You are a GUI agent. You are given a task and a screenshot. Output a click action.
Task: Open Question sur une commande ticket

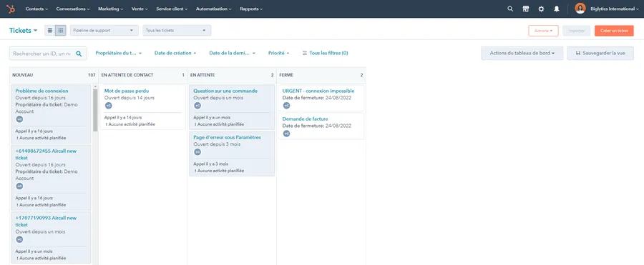tap(225, 91)
